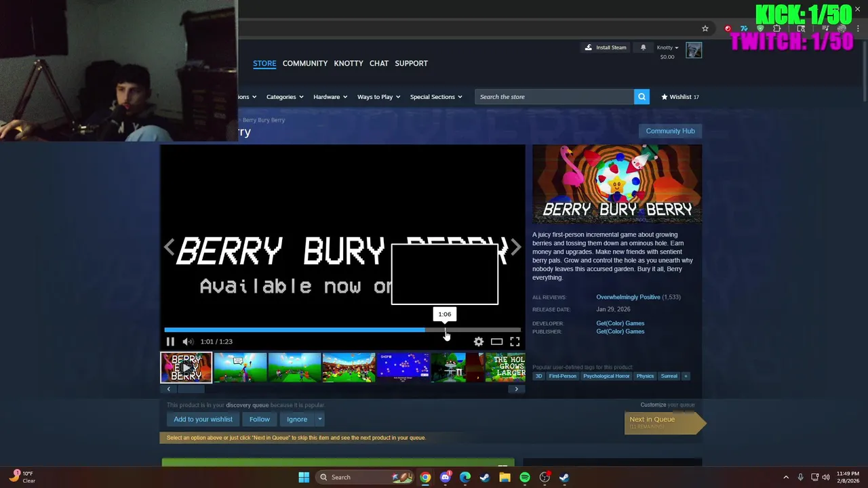
Task: Open Chrome media controls icon
Action: pyautogui.click(x=825, y=28)
